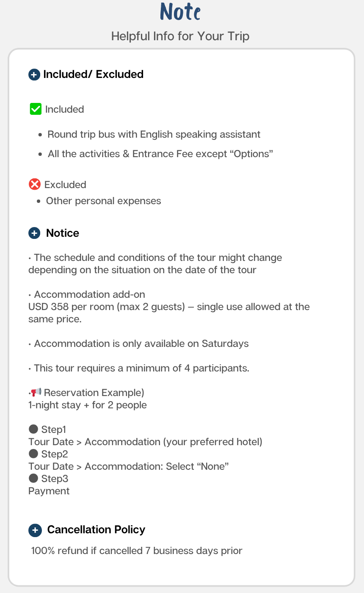364x593 pixels.
Task: Click the megaphone icon before Reservation Example
Action: 36,392
